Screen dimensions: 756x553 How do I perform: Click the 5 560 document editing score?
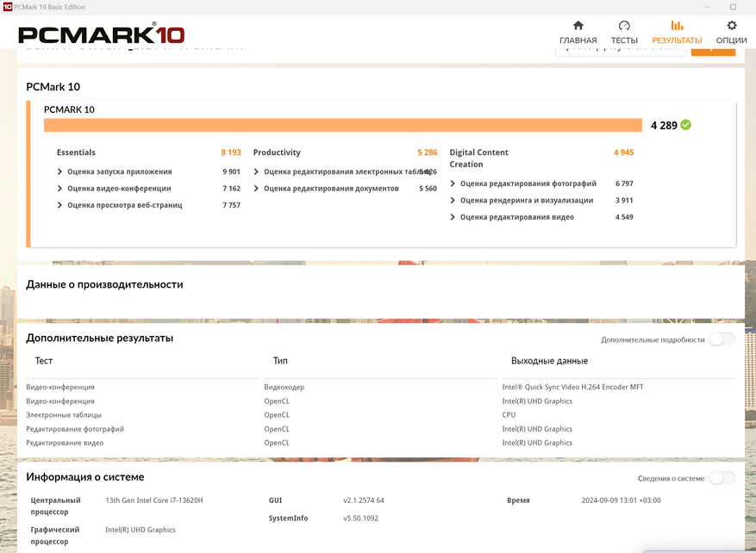click(428, 189)
